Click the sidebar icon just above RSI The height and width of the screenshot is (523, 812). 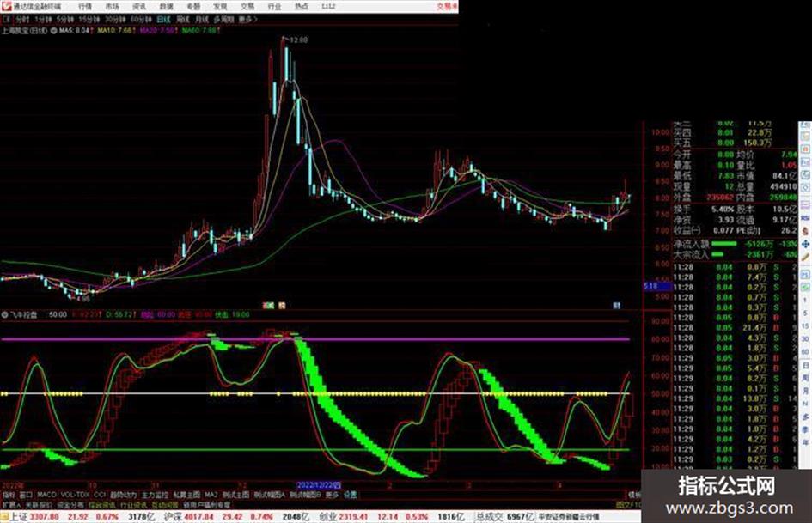click(805, 205)
